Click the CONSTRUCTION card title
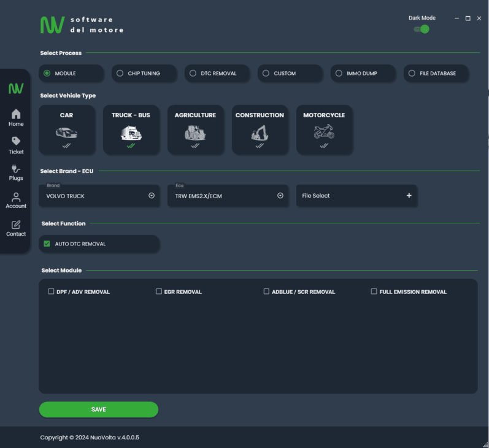The width and height of the screenshot is (489, 448). (260, 115)
